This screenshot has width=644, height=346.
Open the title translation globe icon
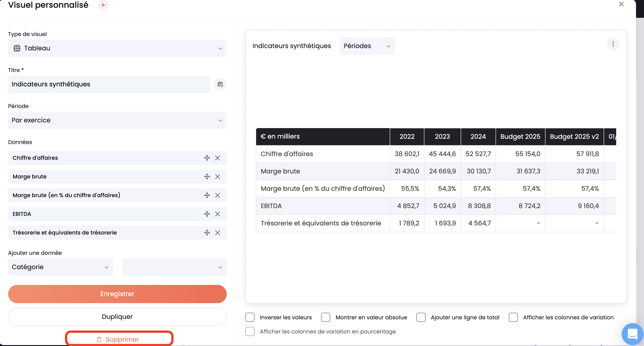click(220, 84)
